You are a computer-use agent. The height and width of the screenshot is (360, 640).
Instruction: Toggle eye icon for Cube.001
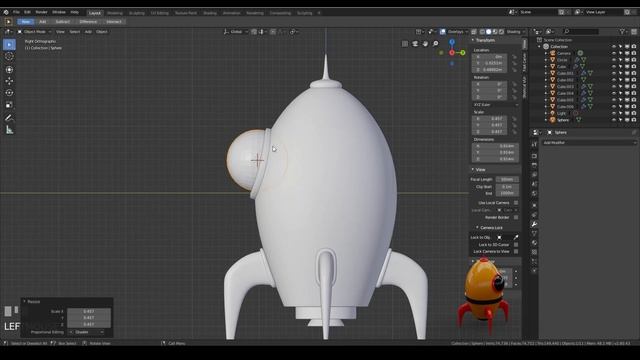pos(614,73)
